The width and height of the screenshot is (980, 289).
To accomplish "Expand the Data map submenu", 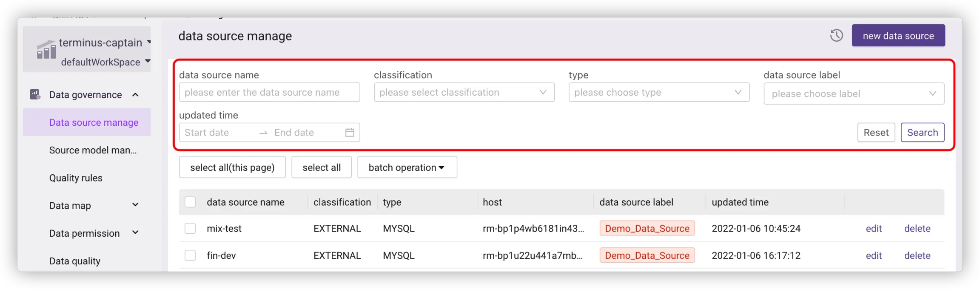I will point(135,205).
